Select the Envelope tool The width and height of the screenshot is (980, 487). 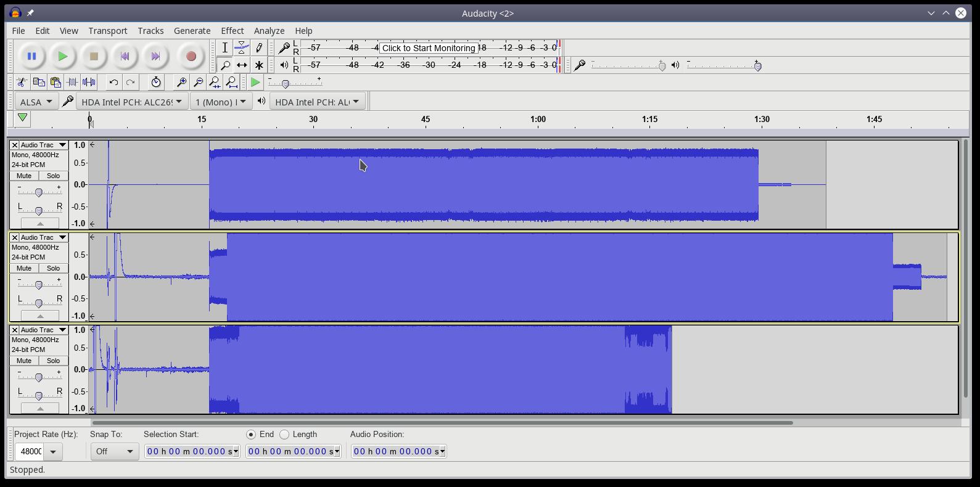click(242, 47)
